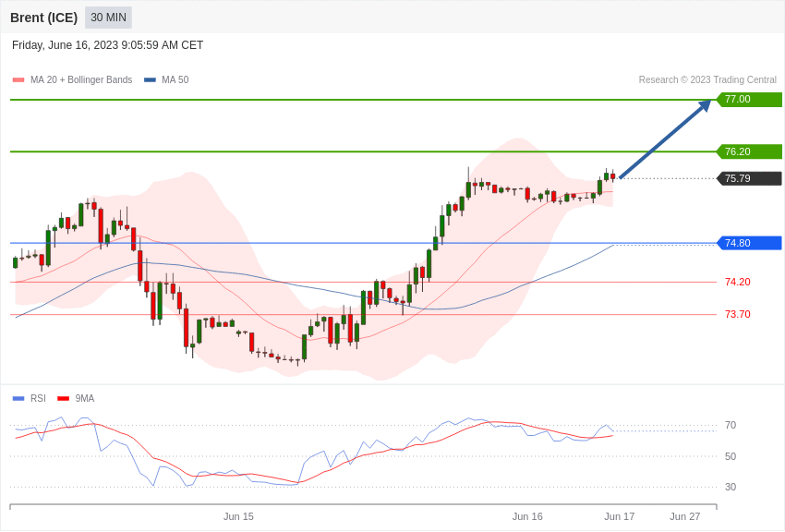Click the Jun 17 date axis label
785x532 pixels.
[620, 516]
